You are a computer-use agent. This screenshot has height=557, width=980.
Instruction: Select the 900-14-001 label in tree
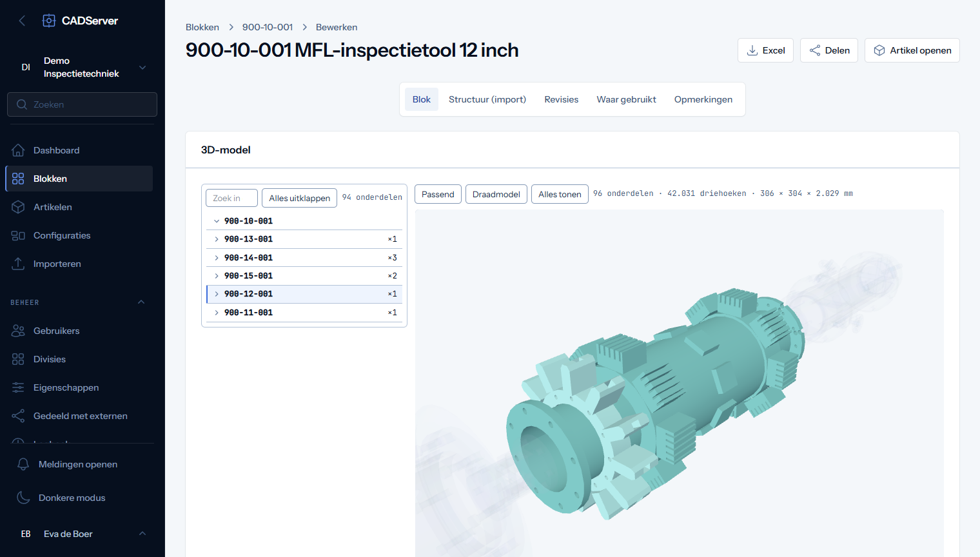248,258
